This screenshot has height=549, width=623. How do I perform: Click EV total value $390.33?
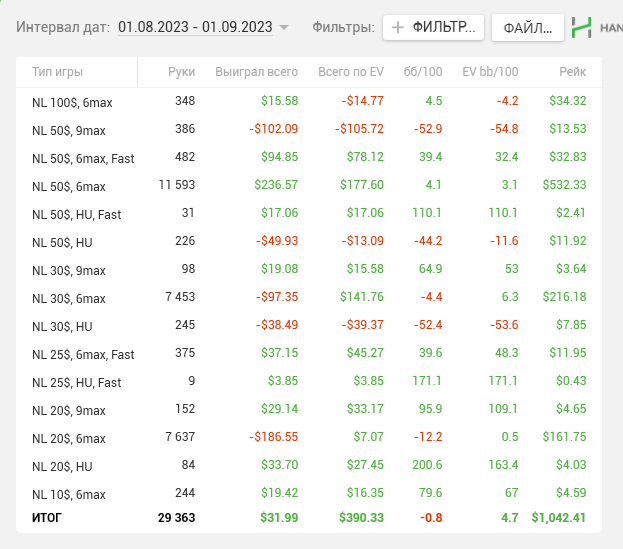pyautogui.click(x=361, y=518)
